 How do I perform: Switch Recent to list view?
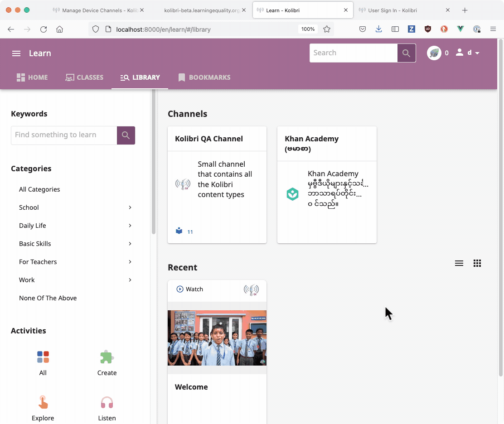click(x=459, y=263)
